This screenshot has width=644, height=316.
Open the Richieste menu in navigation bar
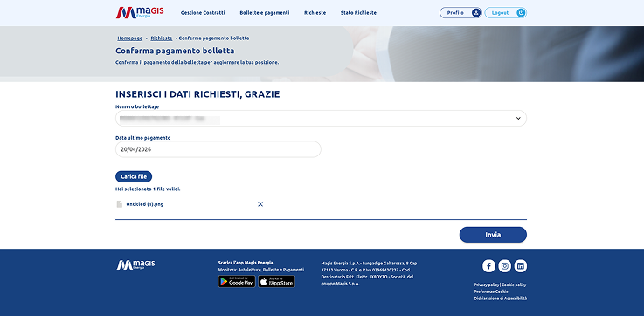tap(315, 13)
